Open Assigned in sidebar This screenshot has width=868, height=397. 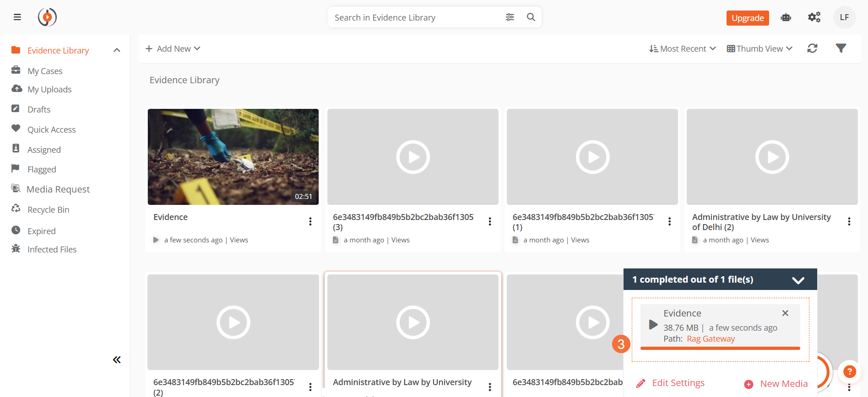(x=44, y=150)
